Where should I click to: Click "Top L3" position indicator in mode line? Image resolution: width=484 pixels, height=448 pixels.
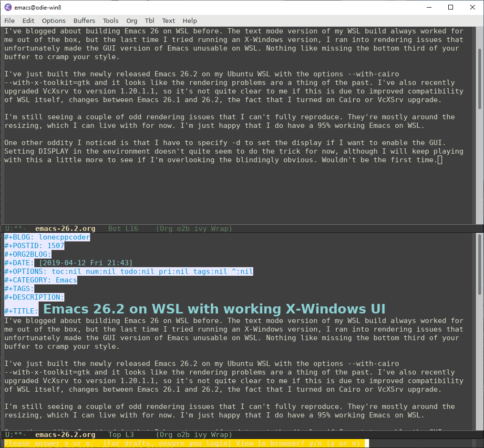point(121,435)
